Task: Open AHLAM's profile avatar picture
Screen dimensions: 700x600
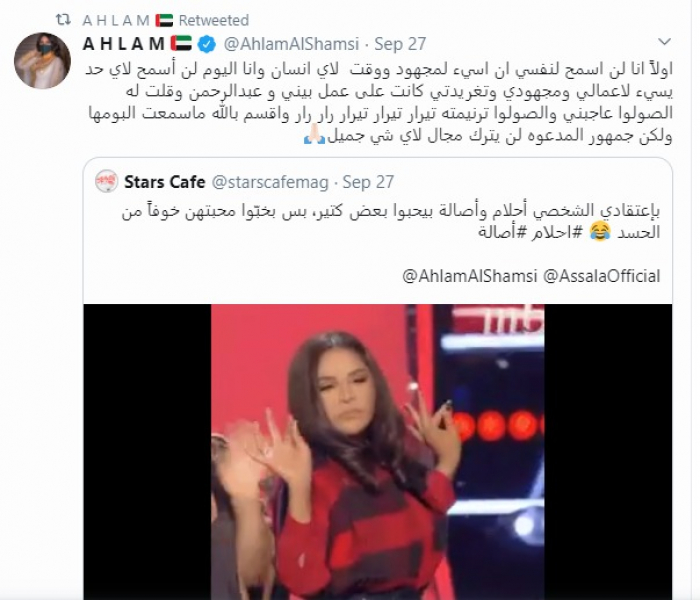Action: pos(42,60)
